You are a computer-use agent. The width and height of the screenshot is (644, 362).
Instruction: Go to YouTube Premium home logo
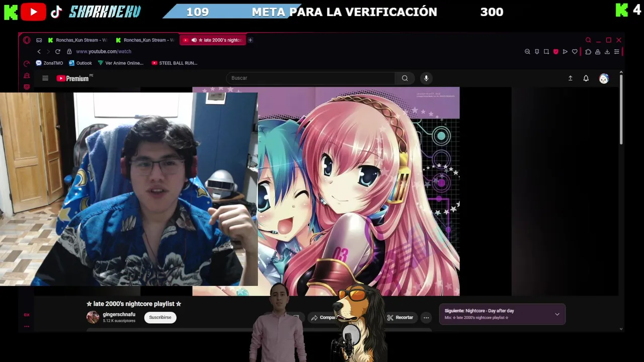tap(73, 78)
